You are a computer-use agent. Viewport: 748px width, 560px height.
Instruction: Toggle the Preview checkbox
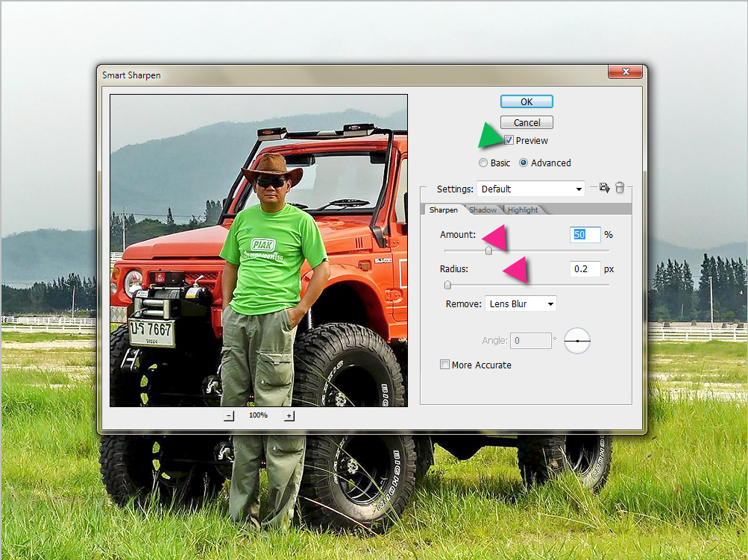509,140
